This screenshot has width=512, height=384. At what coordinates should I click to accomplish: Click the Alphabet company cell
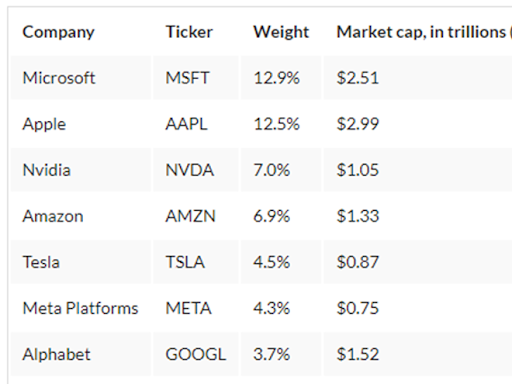click(x=81, y=354)
